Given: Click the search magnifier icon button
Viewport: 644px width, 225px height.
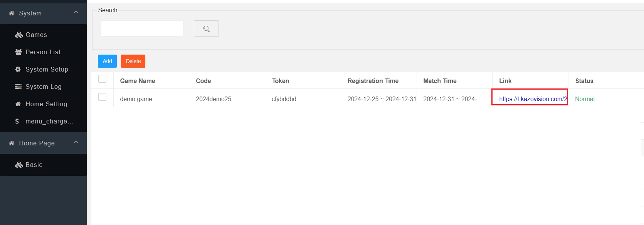Looking at the screenshot, I should coord(206,29).
